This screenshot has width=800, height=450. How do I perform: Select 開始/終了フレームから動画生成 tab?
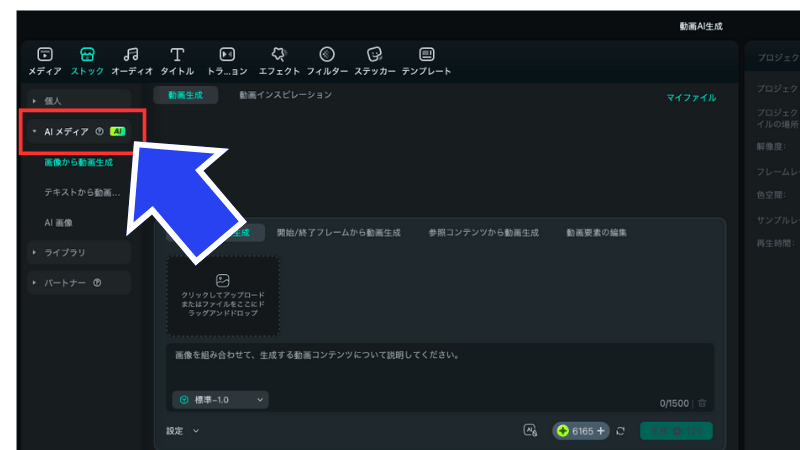pos(338,233)
